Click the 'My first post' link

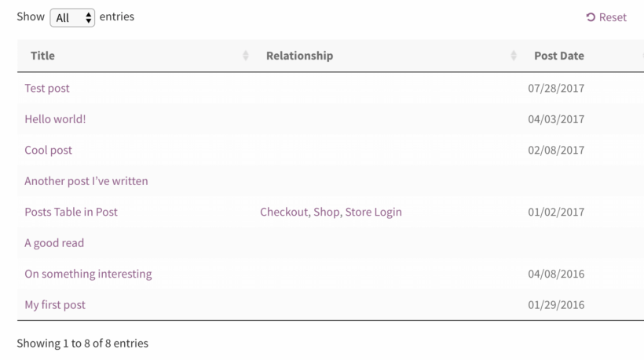(55, 304)
